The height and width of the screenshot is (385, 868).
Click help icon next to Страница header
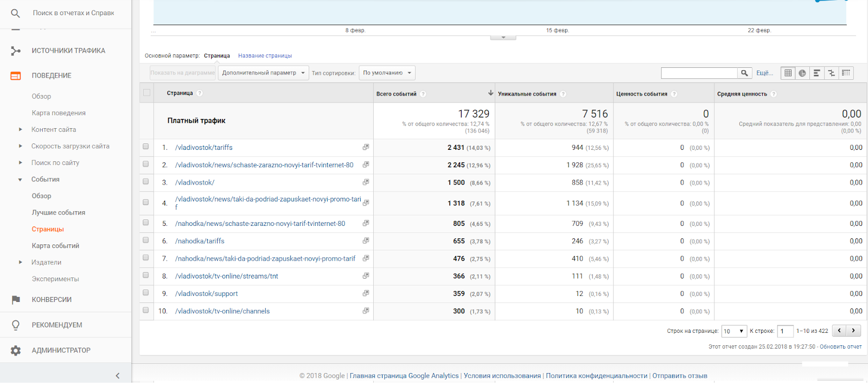pyautogui.click(x=200, y=93)
